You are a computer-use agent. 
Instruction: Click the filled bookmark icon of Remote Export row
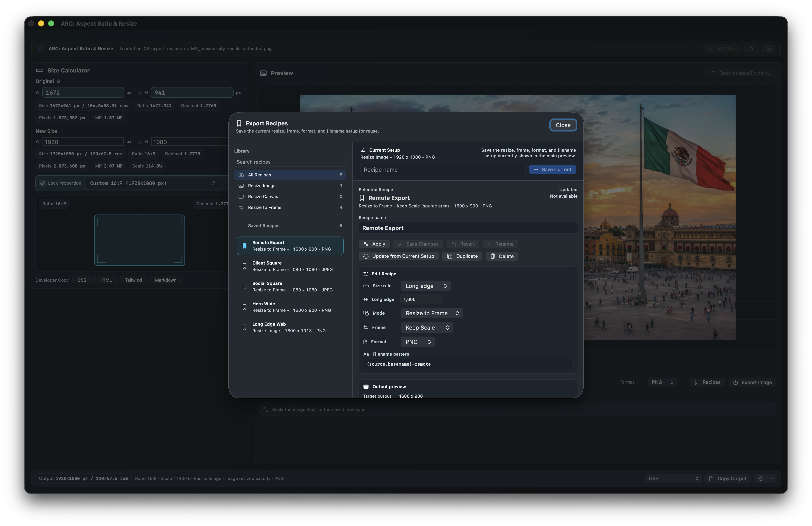pyautogui.click(x=244, y=246)
